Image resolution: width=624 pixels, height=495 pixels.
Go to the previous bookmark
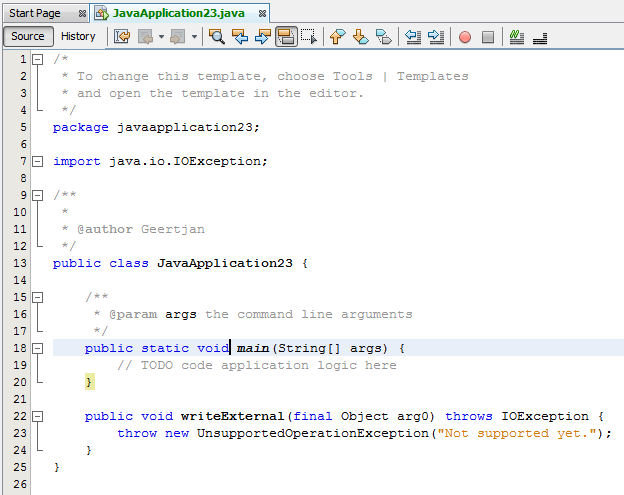(337, 37)
